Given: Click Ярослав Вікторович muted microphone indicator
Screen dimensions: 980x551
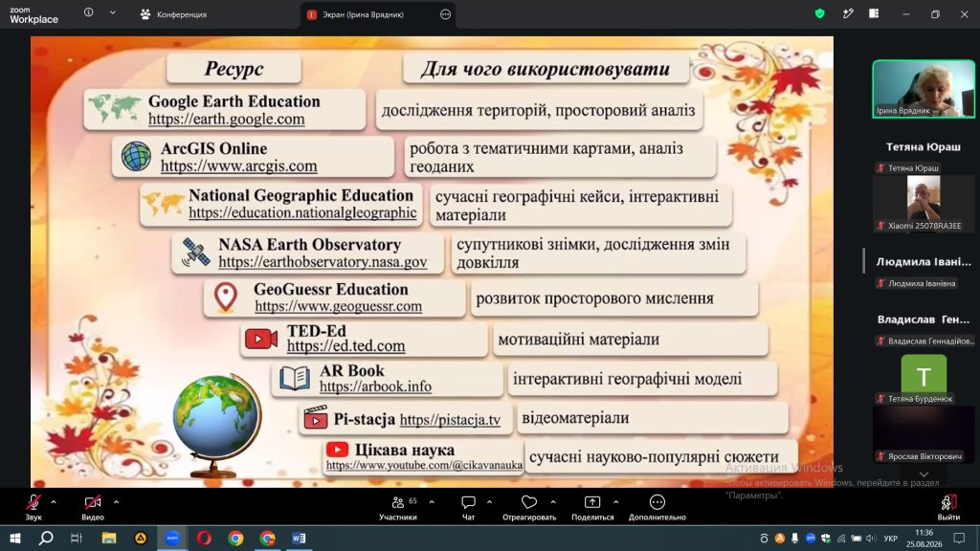Looking at the screenshot, I should (880, 456).
